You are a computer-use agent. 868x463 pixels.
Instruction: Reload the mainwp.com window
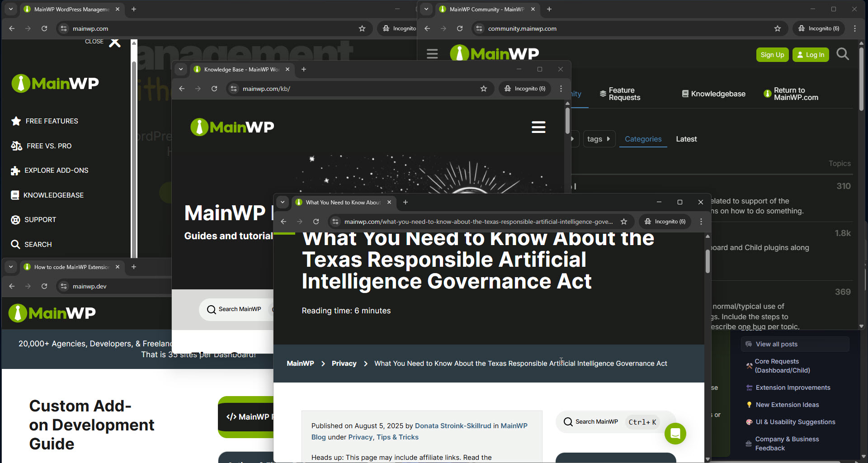pos(44,28)
